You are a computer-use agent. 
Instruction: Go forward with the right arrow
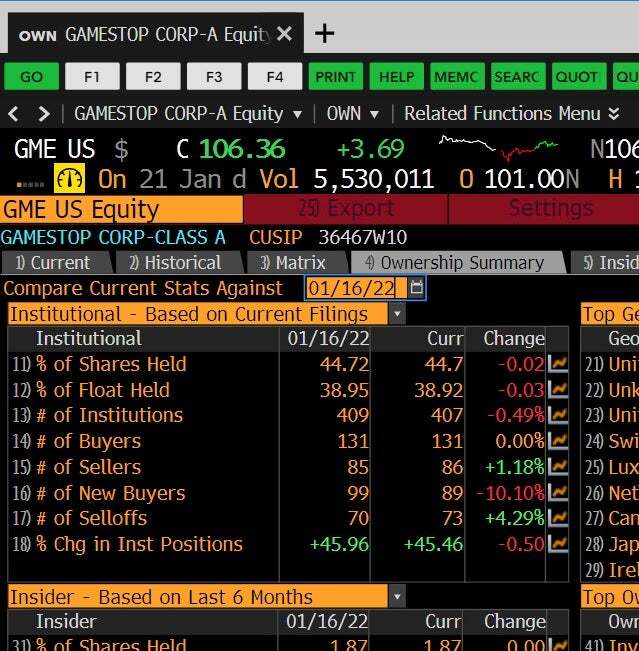tap(44, 113)
